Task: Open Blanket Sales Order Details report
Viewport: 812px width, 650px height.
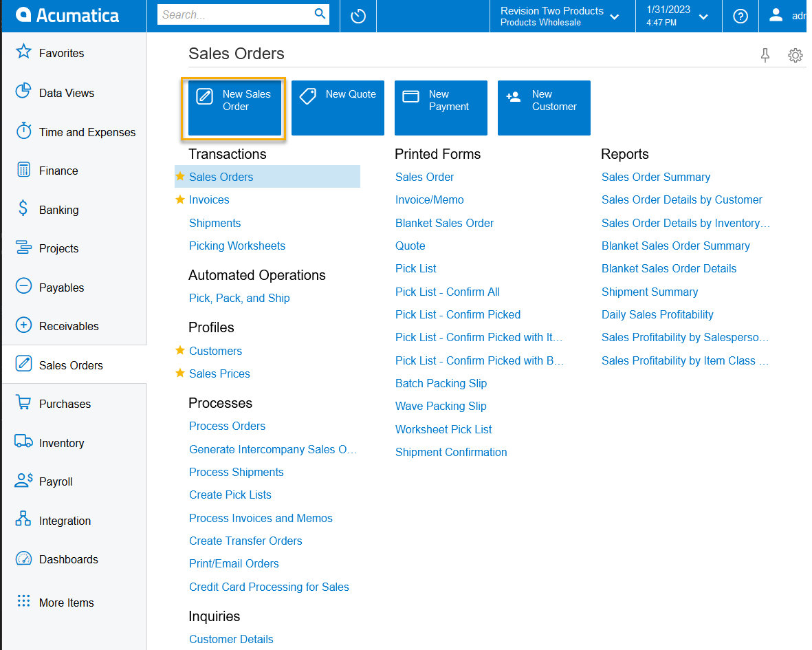Action: 668,269
